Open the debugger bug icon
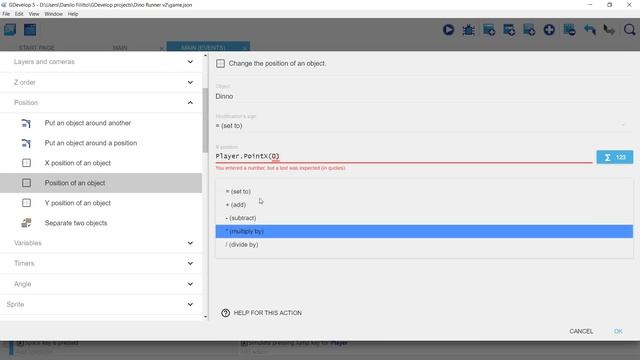The height and width of the screenshot is (360, 640). point(468,30)
